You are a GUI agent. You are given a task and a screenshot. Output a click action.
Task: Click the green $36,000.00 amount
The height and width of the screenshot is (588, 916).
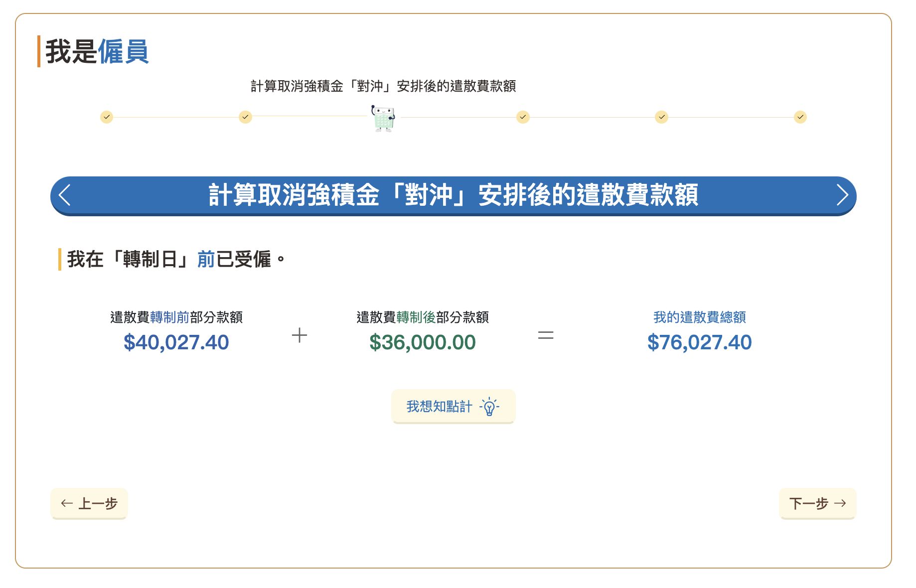[422, 342]
